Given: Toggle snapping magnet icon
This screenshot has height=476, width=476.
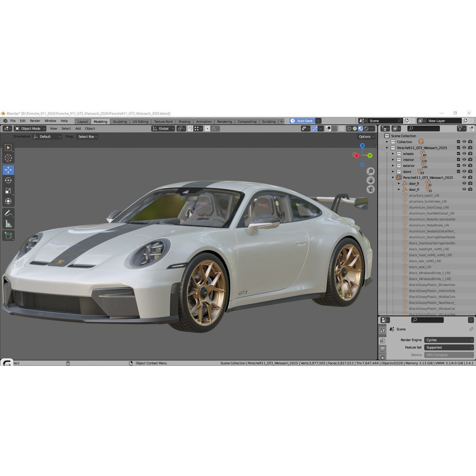Looking at the screenshot, I should point(190,129).
